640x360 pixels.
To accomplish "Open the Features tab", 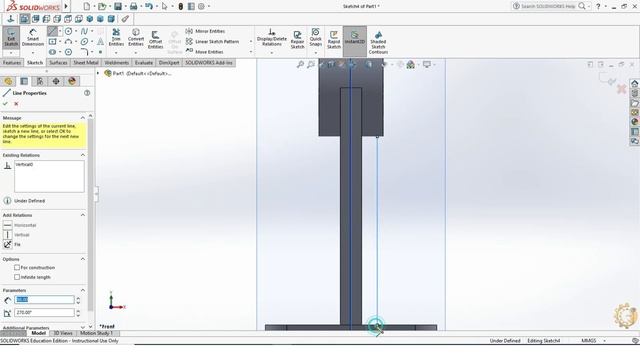I will 12,62.
